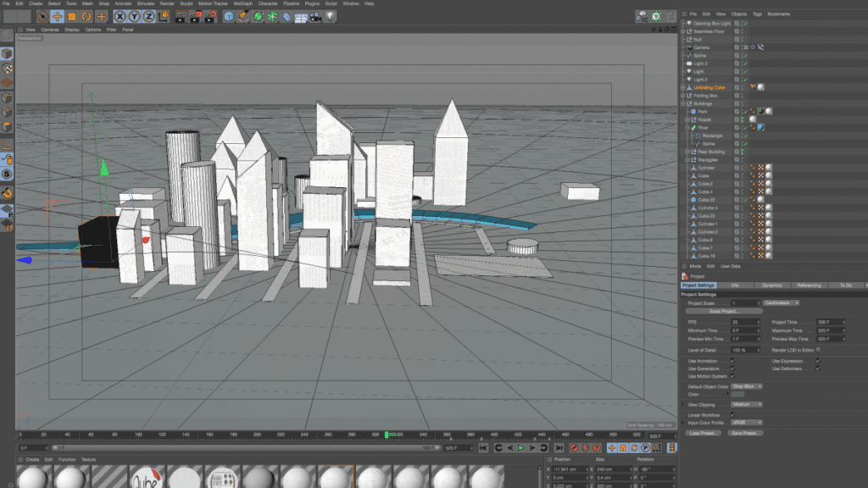Image resolution: width=868 pixels, height=488 pixels.
Task: Add a Cube primitive from toolbar
Action: coord(229,16)
